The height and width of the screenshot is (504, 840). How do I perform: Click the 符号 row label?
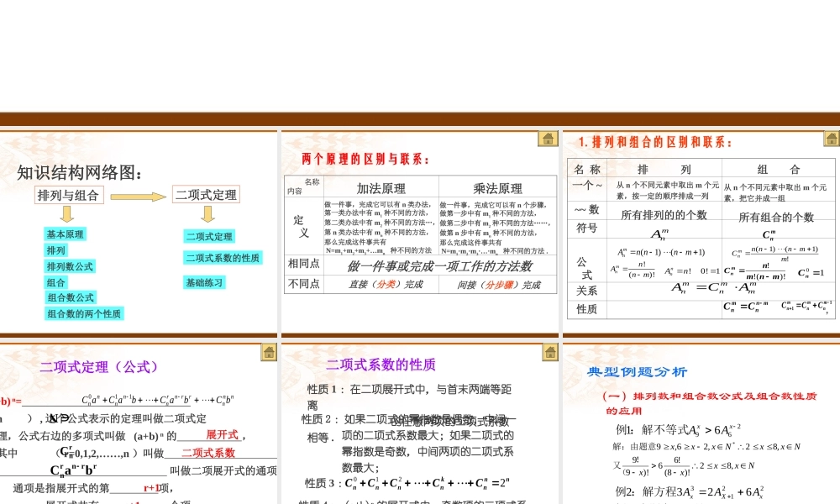586,228
